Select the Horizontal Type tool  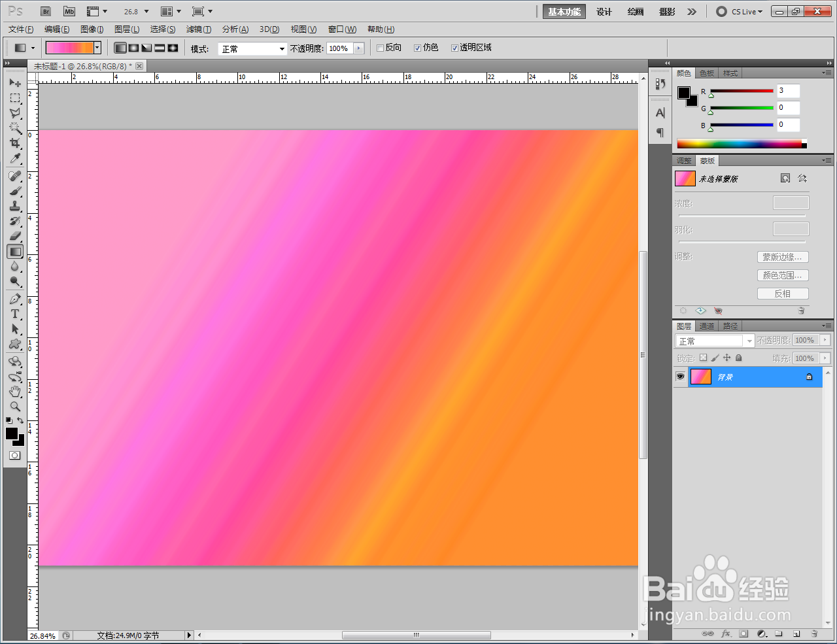[x=15, y=314]
